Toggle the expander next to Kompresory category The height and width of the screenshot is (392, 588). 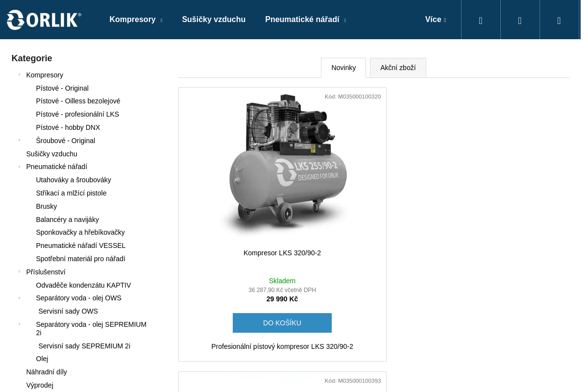click(x=19, y=74)
